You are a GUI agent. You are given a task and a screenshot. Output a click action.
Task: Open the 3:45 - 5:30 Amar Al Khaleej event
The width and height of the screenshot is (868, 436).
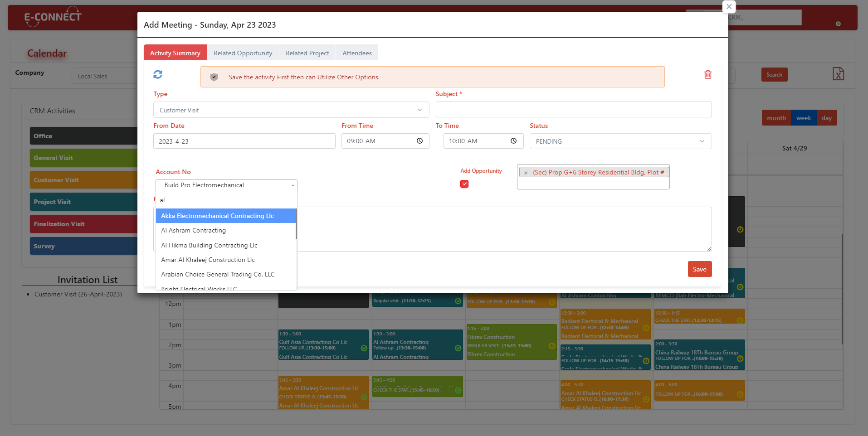tap(323, 392)
